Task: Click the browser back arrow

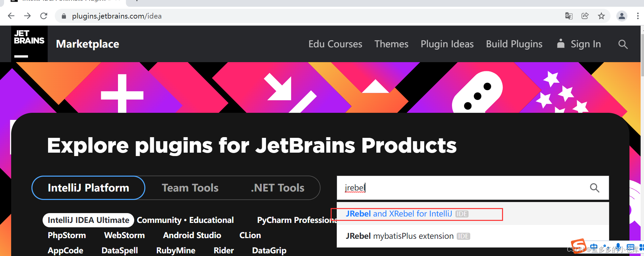Action: click(x=11, y=16)
